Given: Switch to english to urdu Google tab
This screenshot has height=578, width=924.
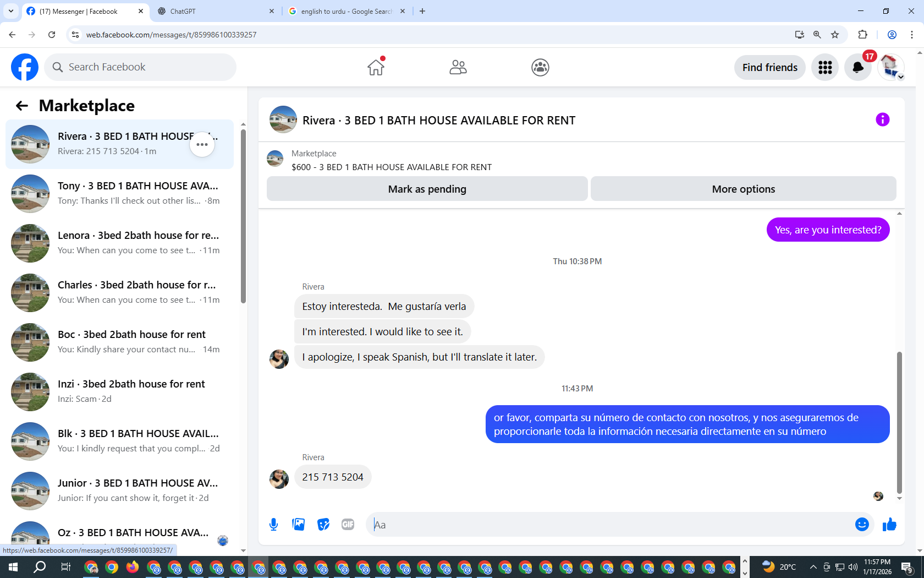Looking at the screenshot, I should (x=346, y=11).
